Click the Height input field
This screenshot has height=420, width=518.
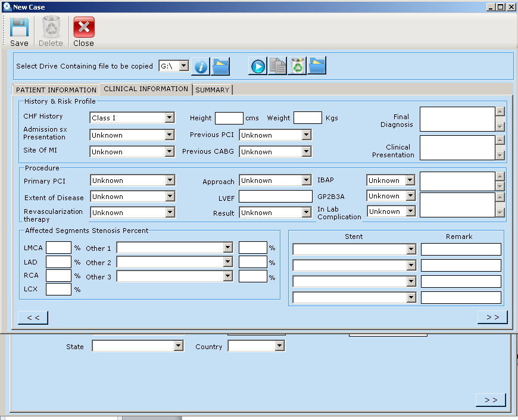pos(229,118)
